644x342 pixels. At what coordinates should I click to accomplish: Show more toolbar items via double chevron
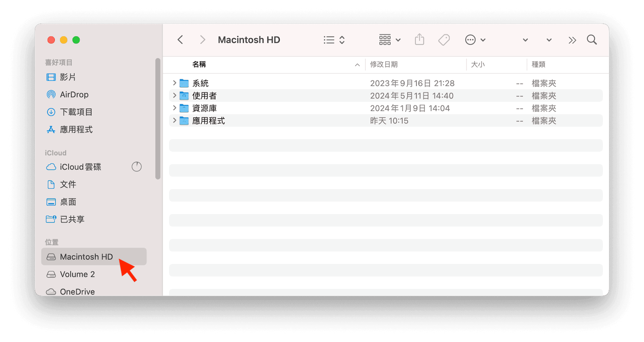[572, 40]
